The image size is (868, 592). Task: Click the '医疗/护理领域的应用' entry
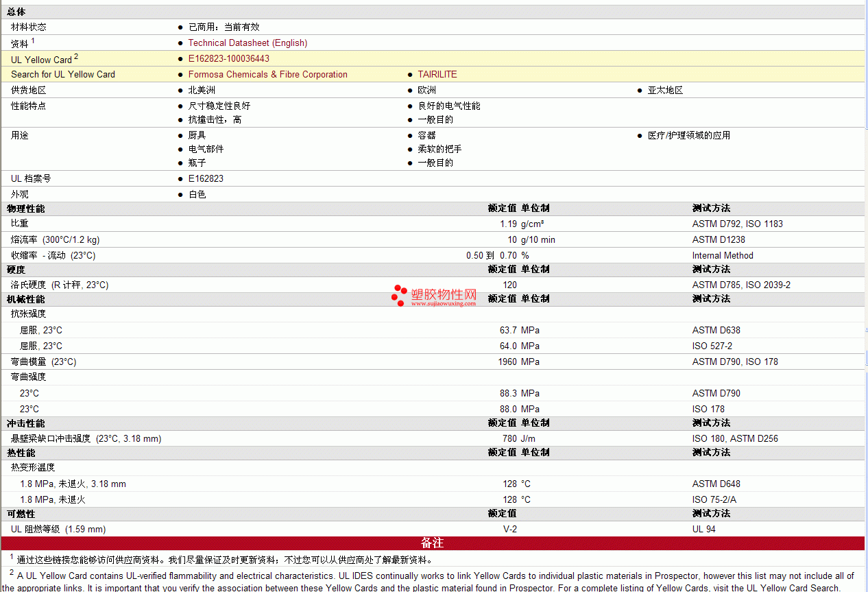point(689,135)
